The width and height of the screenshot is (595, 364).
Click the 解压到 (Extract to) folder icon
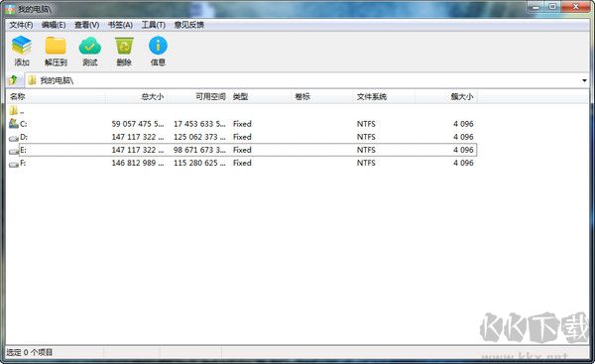pos(56,46)
